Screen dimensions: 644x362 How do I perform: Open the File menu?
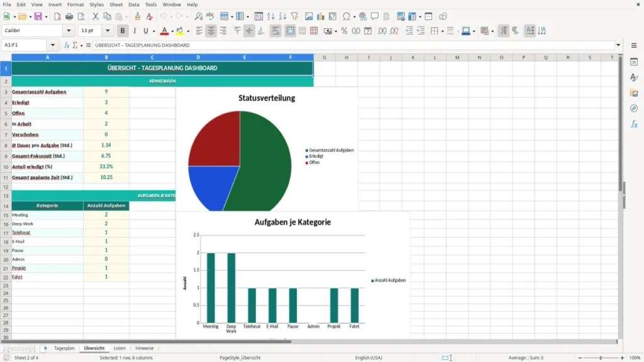coord(7,4)
